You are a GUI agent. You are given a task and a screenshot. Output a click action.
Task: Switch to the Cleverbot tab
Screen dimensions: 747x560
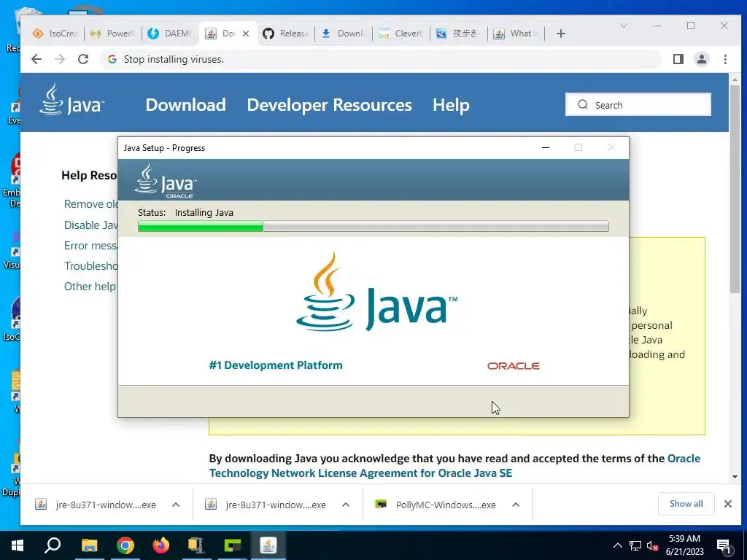[x=400, y=34]
